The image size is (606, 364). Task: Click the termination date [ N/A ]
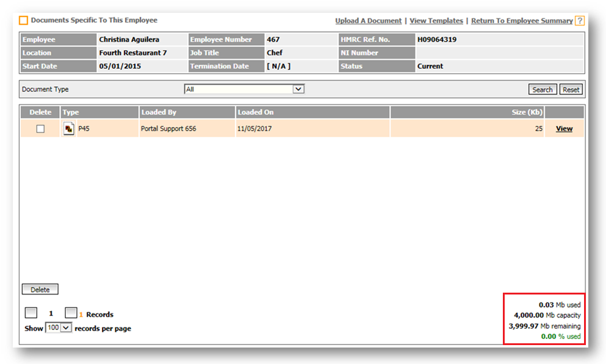279,66
